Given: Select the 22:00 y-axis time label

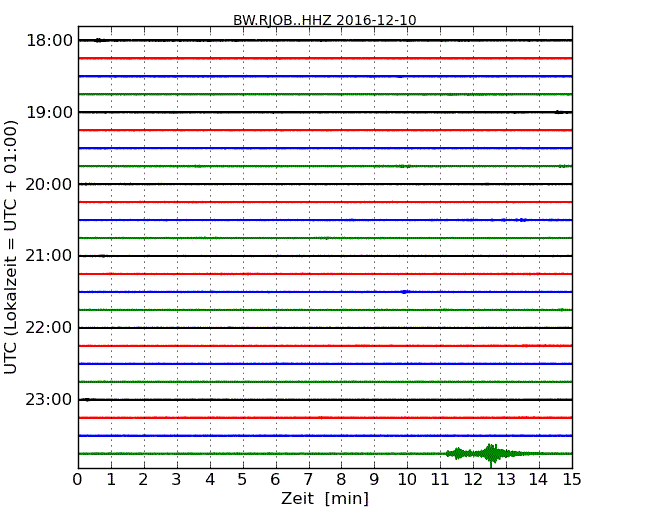Looking at the screenshot, I should click(49, 328).
